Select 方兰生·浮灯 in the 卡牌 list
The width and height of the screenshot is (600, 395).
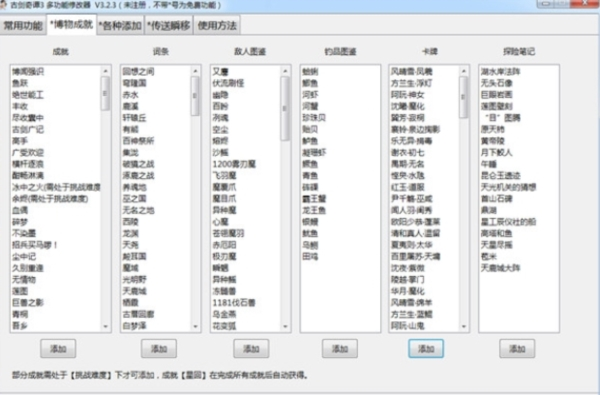[412, 83]
